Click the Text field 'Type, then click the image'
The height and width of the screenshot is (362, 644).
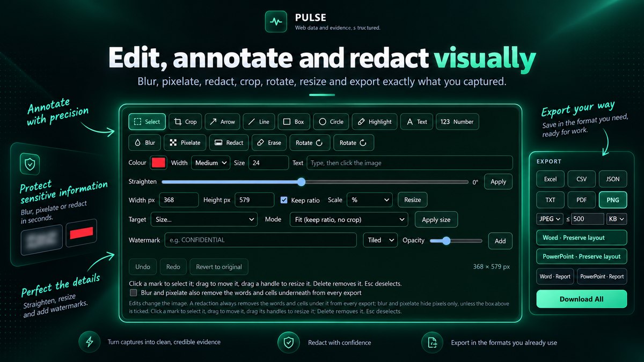click(409, 162)
